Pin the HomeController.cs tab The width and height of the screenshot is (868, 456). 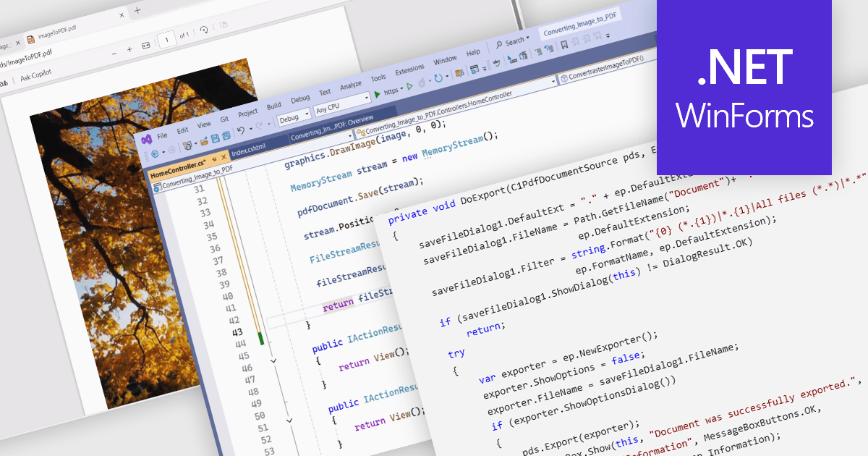point(214,159)
